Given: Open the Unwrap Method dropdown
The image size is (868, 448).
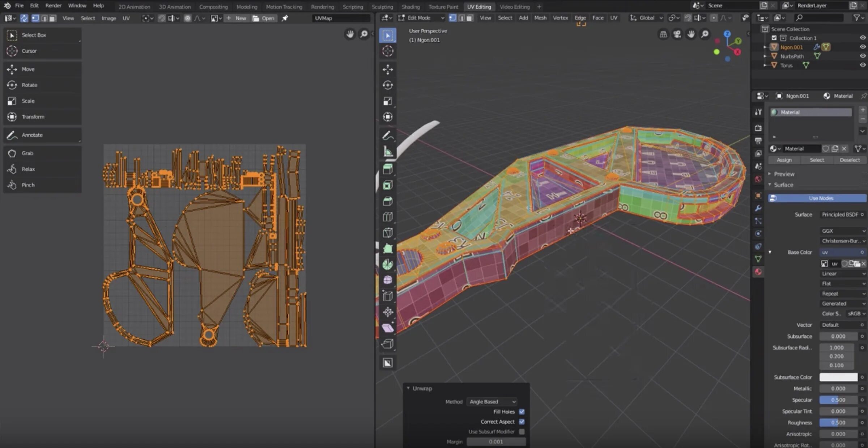Looking at the screenshot, I should pos(492,402).
